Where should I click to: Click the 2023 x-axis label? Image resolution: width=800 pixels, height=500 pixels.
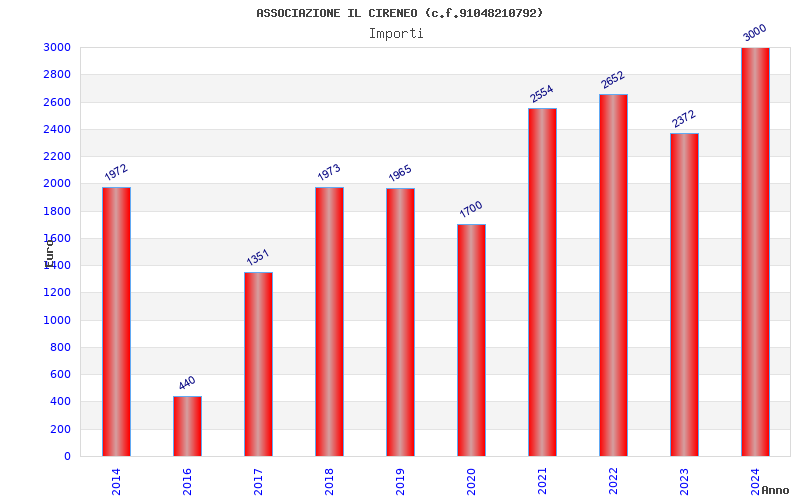[684, 481]
